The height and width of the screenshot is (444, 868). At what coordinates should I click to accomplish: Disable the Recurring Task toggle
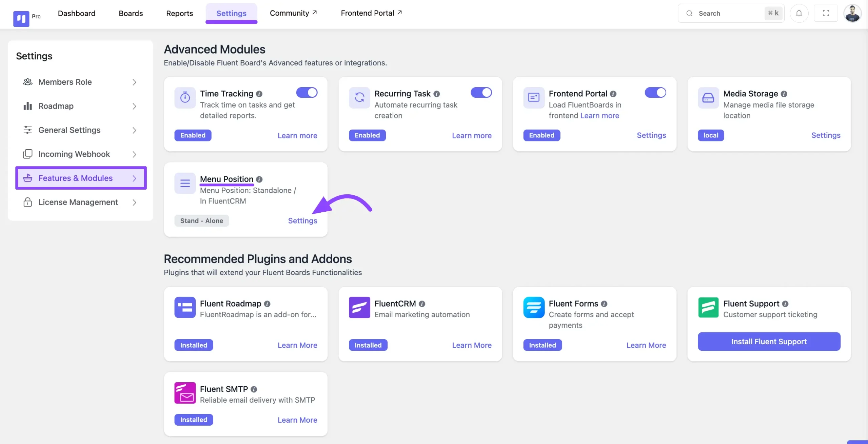tap(481, 93)
